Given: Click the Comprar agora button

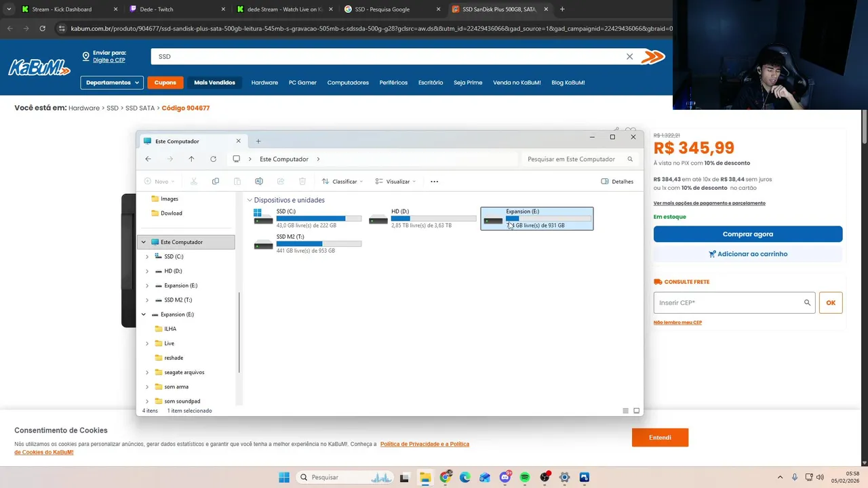Looking at the screenshot, I should point(748,234).
